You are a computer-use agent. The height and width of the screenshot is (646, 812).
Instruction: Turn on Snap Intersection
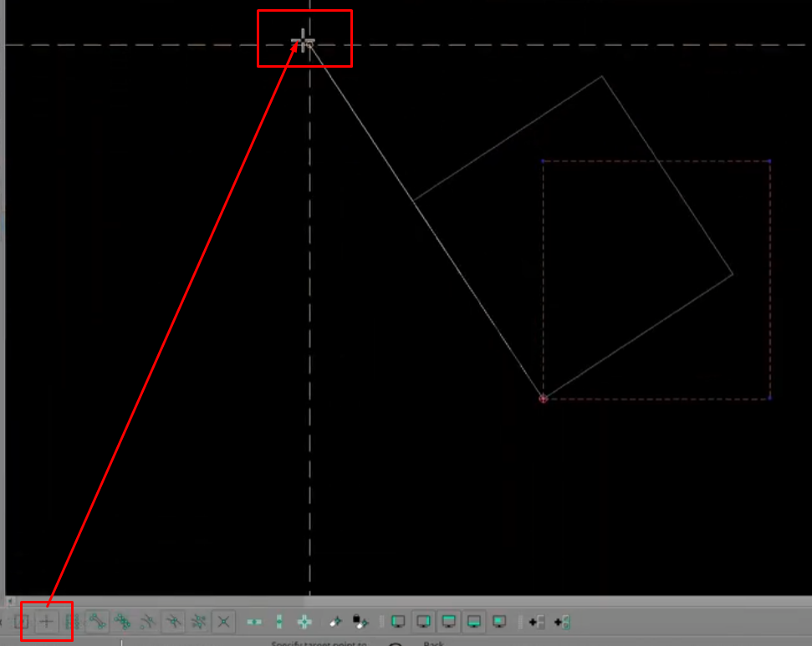pyautogui.click(x=223, y=622)
